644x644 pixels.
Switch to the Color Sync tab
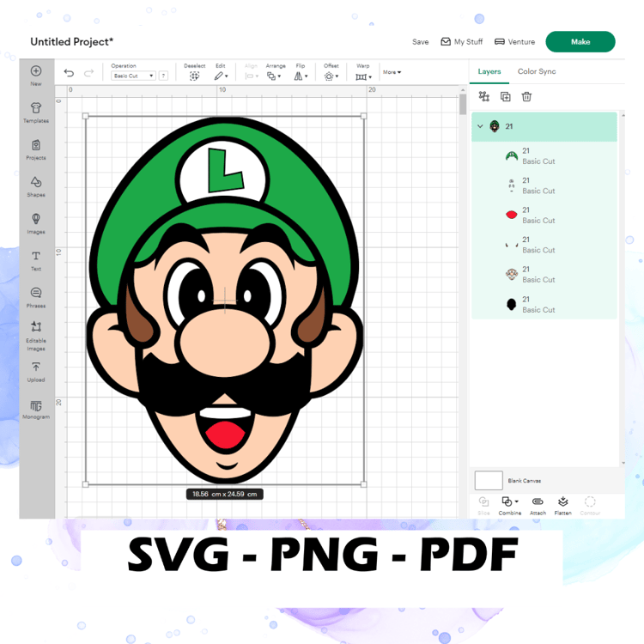[537, 71]
